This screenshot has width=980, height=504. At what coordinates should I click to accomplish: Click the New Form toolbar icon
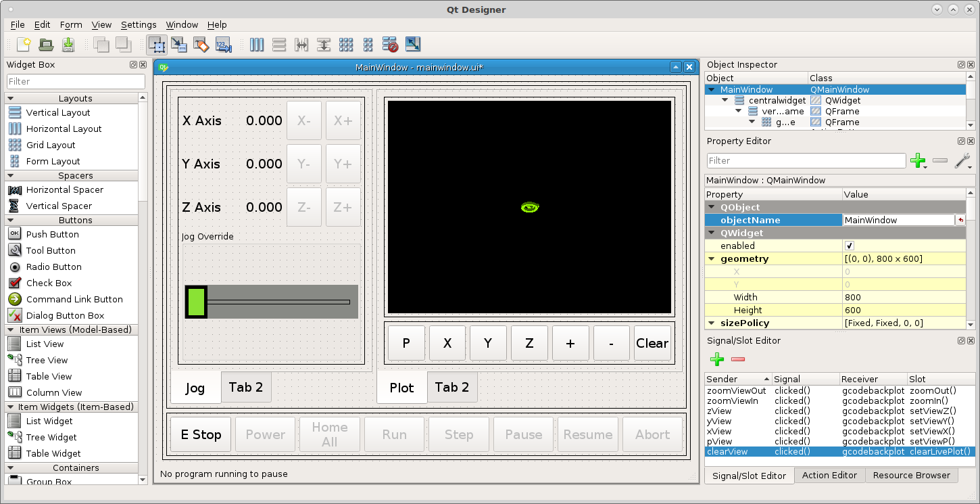coord(24,45)
